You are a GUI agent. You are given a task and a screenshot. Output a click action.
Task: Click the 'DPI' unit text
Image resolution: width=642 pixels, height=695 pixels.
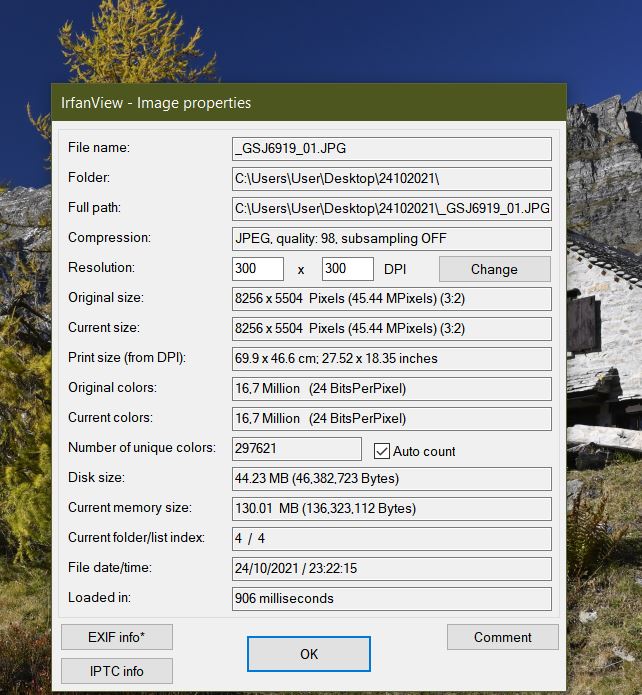395,269
